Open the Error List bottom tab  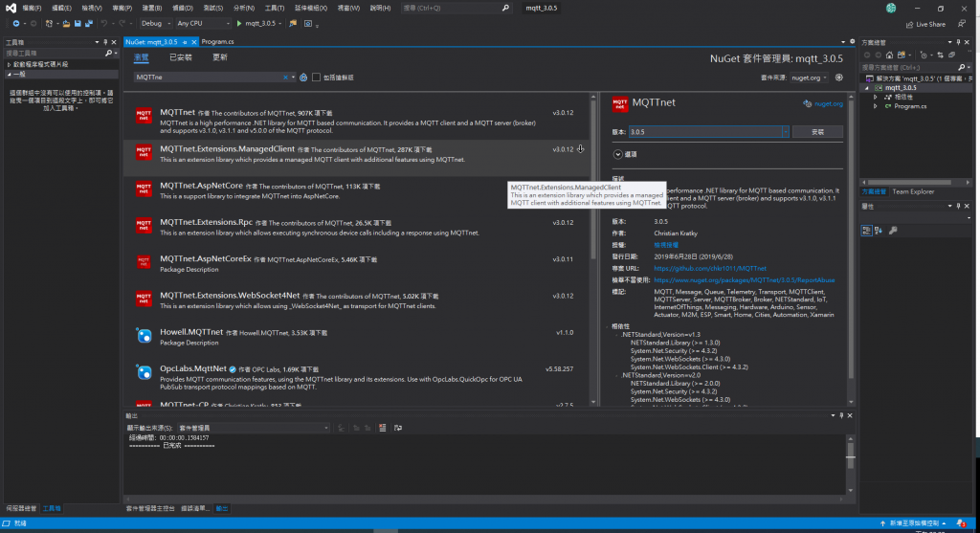[194, 509]
